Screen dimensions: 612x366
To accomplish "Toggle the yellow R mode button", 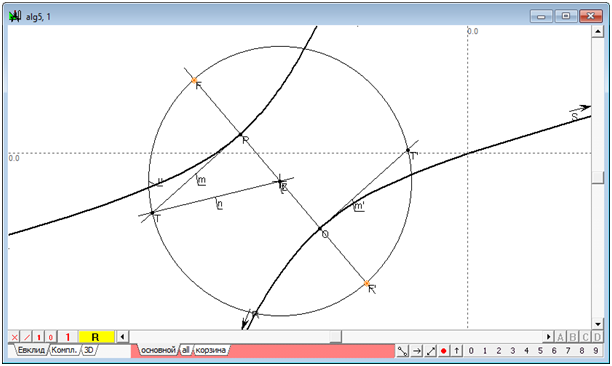I will (x=96, y=337).
